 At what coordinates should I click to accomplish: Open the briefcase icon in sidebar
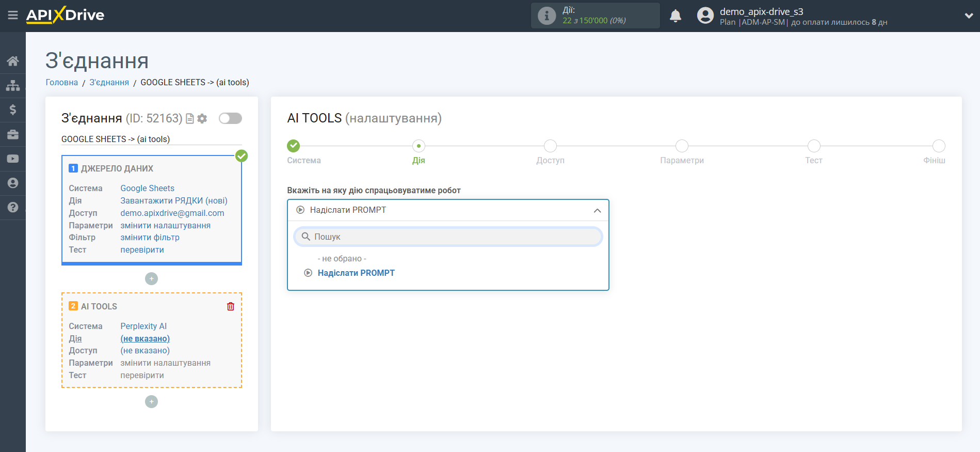tap(13, 134)
